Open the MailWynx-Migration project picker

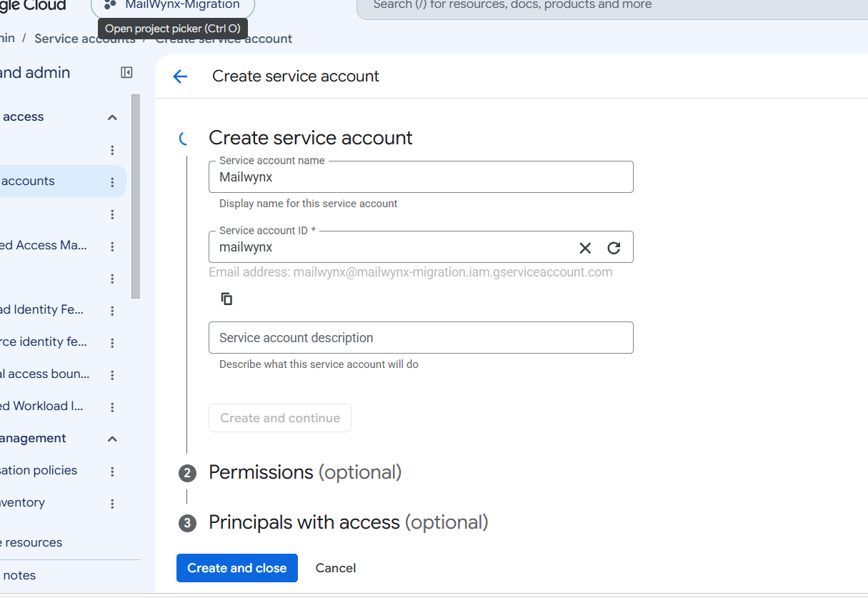pyautogui.click(x=173, y=6)
